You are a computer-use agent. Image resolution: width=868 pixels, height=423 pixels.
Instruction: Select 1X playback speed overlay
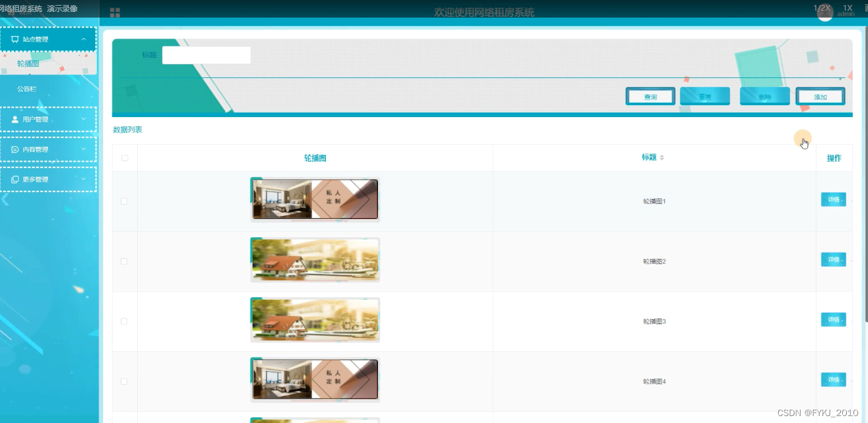pos(848,8)
